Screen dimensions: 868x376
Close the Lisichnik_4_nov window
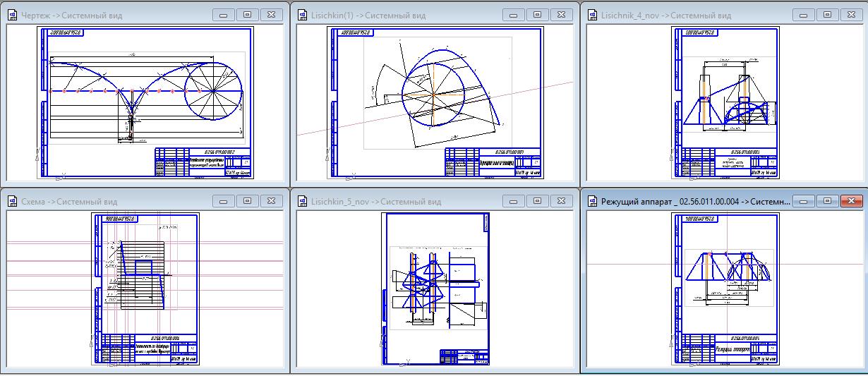tap(852, 15)
